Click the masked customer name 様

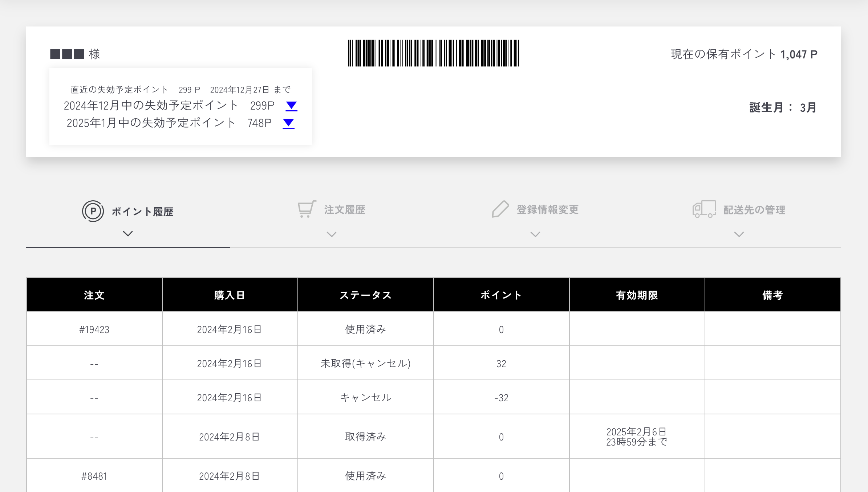(75, 54)
